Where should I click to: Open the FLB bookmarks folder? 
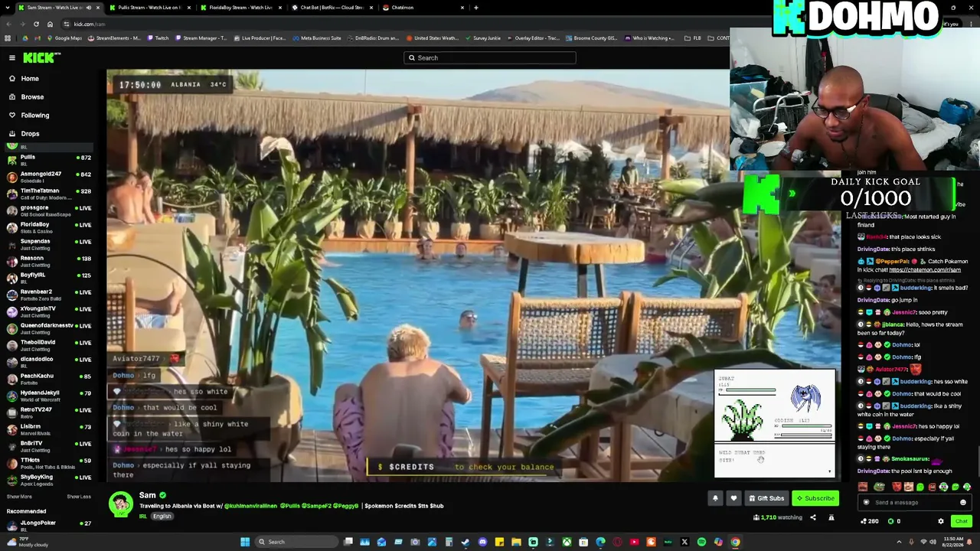tap(693, 38)
